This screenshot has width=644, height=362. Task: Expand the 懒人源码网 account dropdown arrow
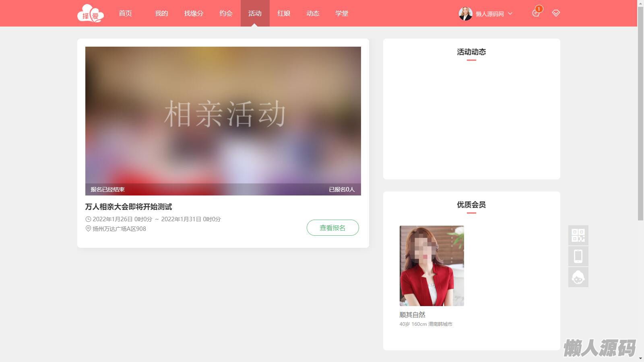coord(510,14)
